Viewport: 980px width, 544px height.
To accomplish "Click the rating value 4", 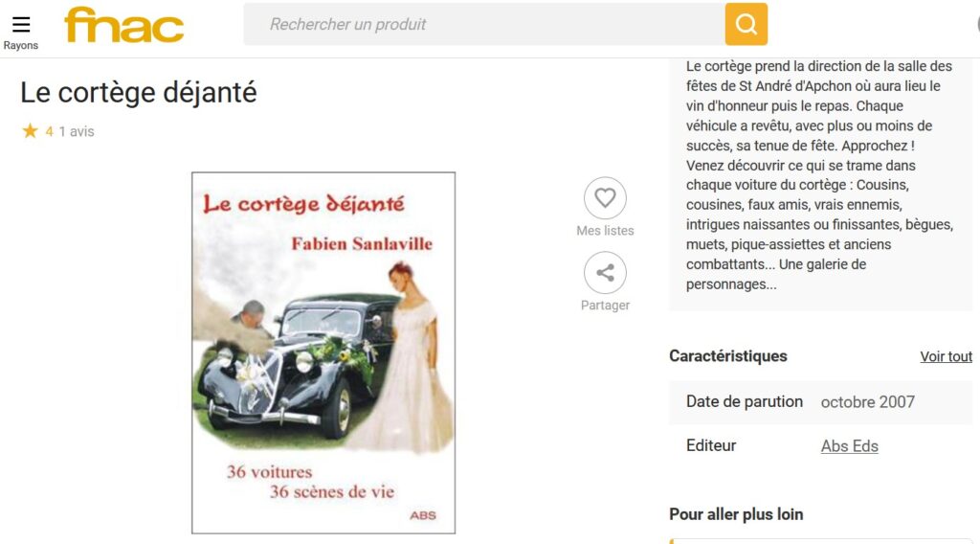I will (50, 132).
